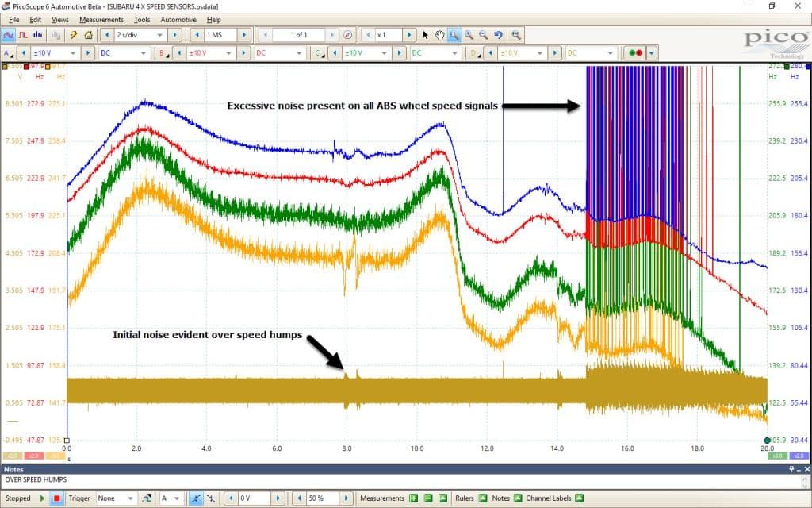Viewport: 812px width, 508px height.
Task: Decrease timebase with left arrow
Action: tap(107, 35)
